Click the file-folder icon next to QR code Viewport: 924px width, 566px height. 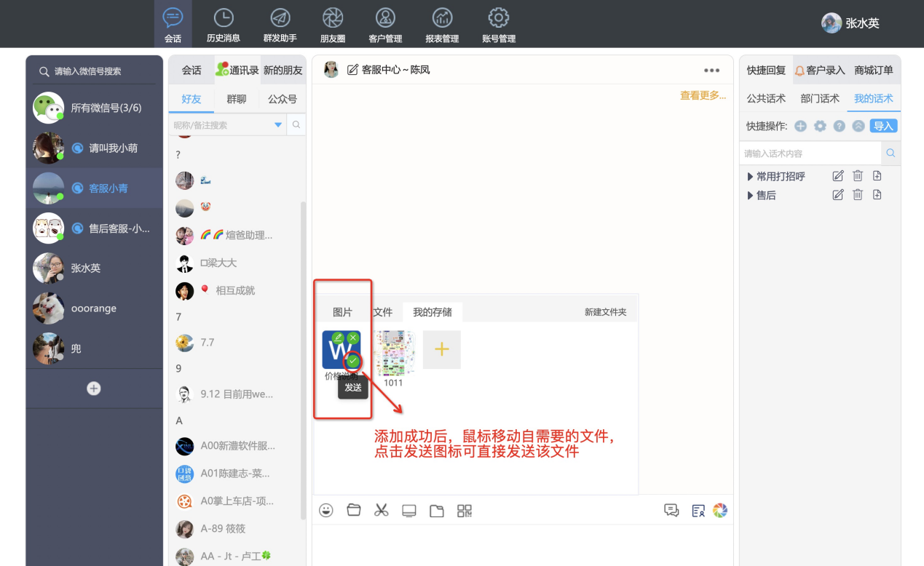click(x=437, y=510)
